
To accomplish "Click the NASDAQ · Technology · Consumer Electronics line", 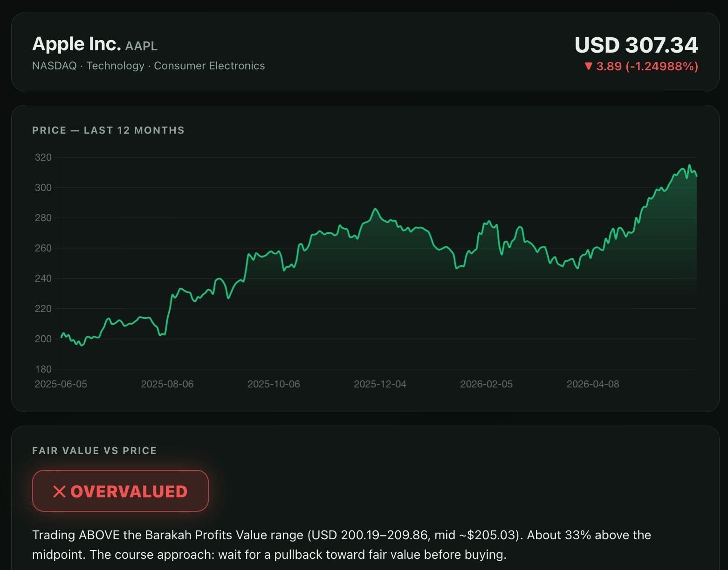I will (148, 66).
